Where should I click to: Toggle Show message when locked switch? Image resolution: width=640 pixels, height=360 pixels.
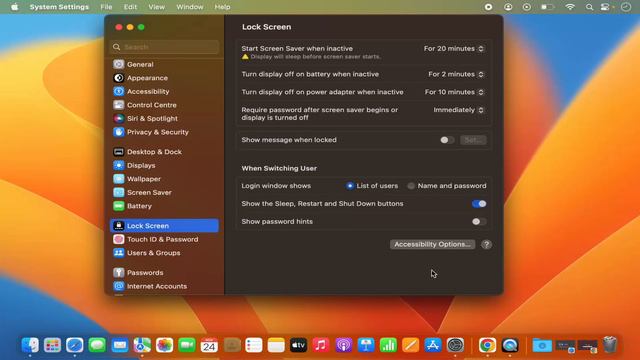tap(447, 140)
